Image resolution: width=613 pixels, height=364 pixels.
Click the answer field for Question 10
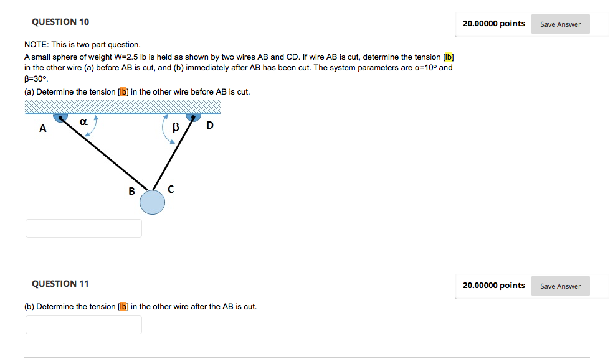pyautogui.click(x=83, y=228)
